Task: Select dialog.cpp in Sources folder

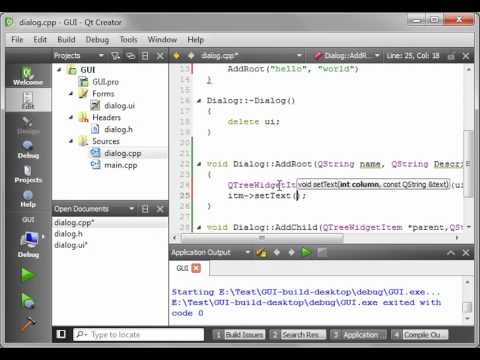Action: [x=123, y=153]
